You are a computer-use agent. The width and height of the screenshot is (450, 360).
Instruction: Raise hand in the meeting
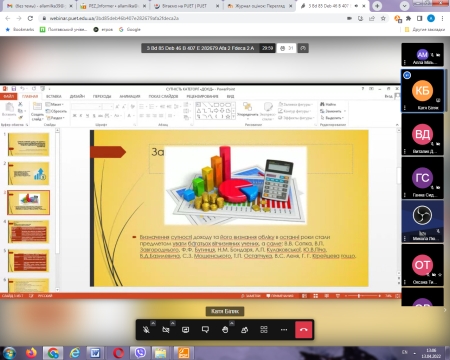coord(225,330)
